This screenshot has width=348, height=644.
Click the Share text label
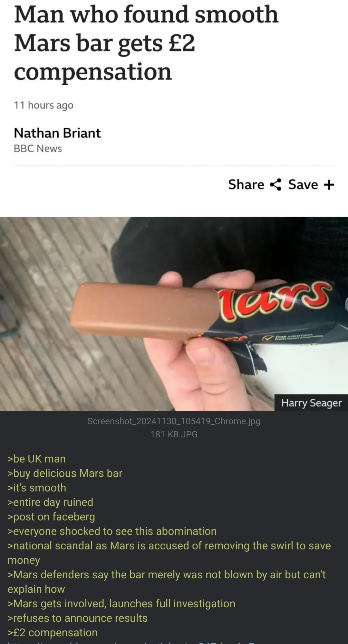coord(246,184)
